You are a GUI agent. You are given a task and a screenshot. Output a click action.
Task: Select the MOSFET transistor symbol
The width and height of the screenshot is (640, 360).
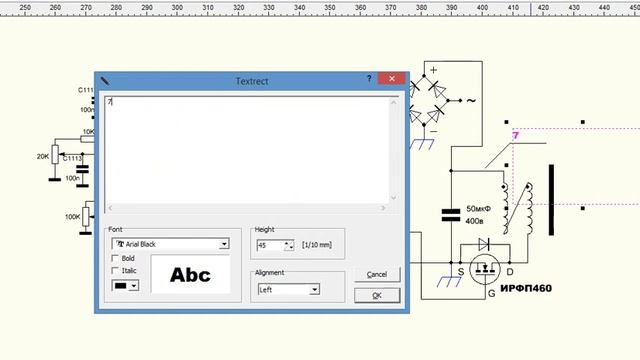coord(484,269)
